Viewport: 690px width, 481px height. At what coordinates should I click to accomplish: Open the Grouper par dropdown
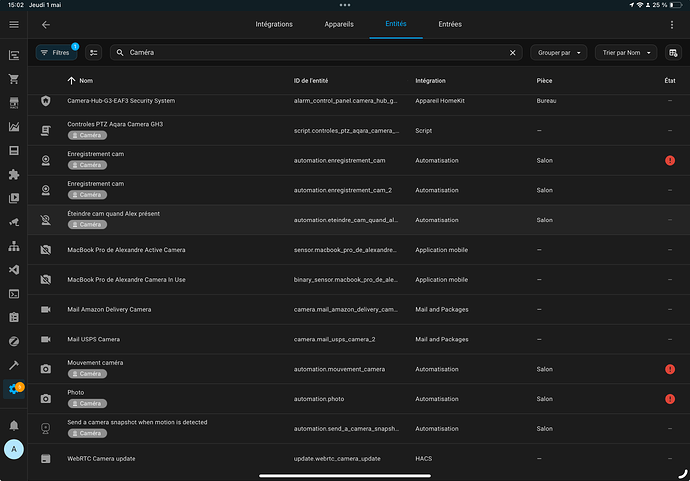coord(558,53)
